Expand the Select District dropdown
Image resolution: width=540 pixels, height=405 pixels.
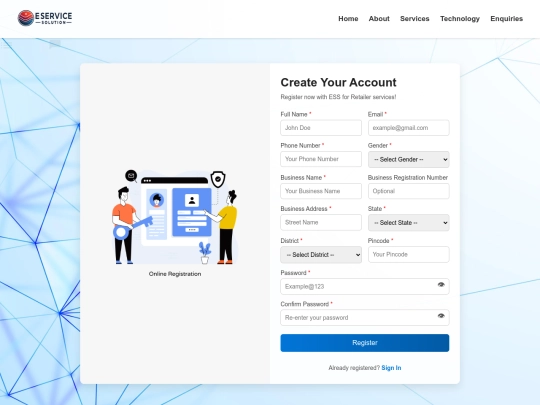click(x=321, y=255)
